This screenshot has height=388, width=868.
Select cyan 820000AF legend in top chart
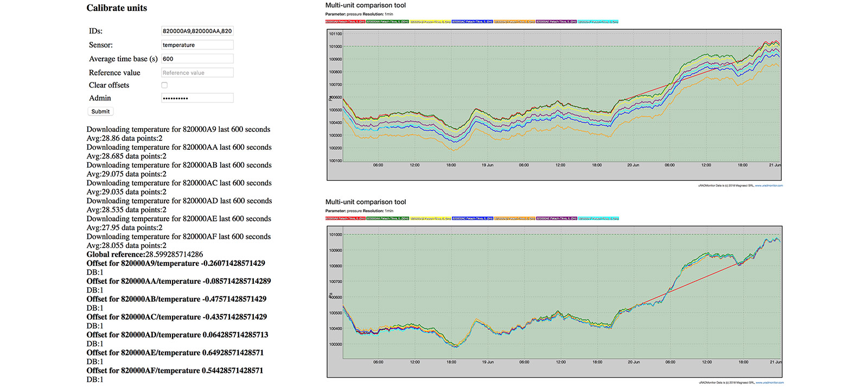[x=598, y=22]
